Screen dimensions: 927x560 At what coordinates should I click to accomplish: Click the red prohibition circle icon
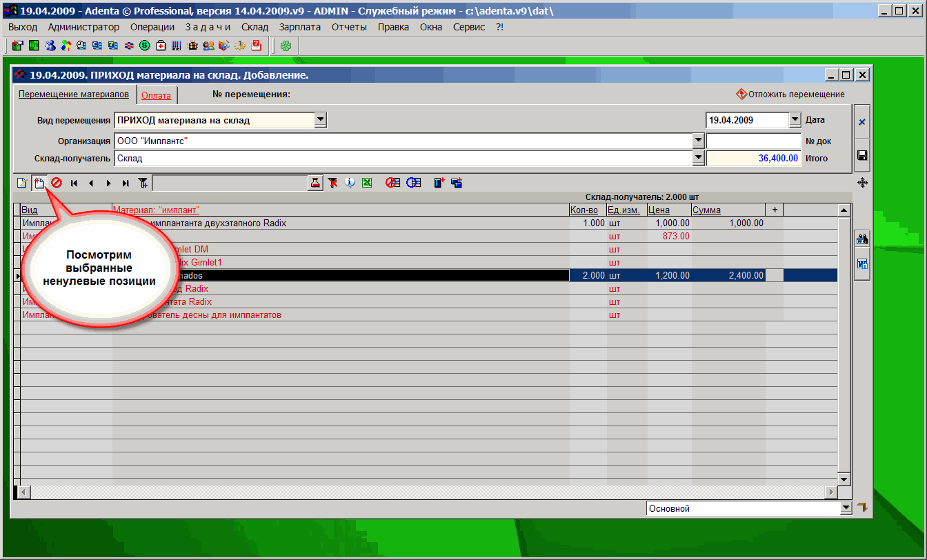click(57, 183)
